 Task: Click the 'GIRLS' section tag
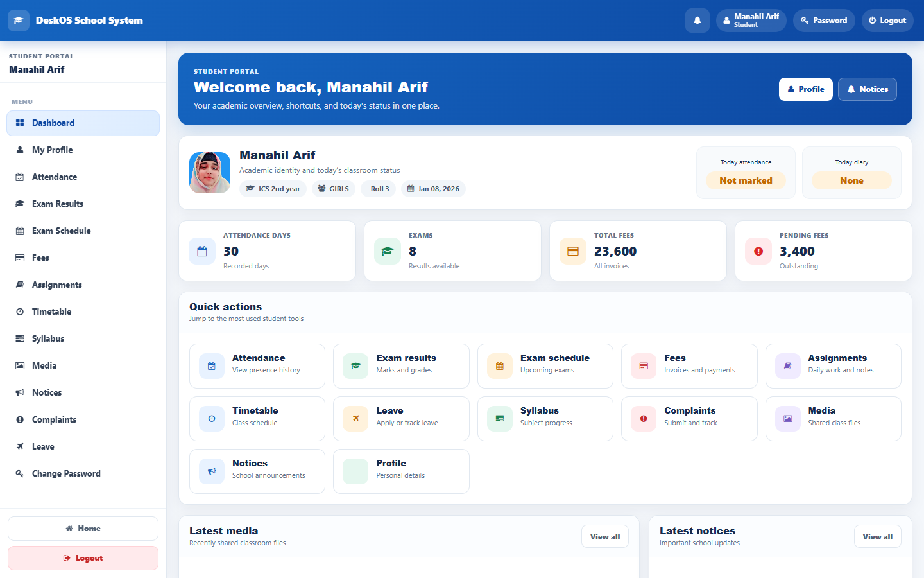coord(334,189)
